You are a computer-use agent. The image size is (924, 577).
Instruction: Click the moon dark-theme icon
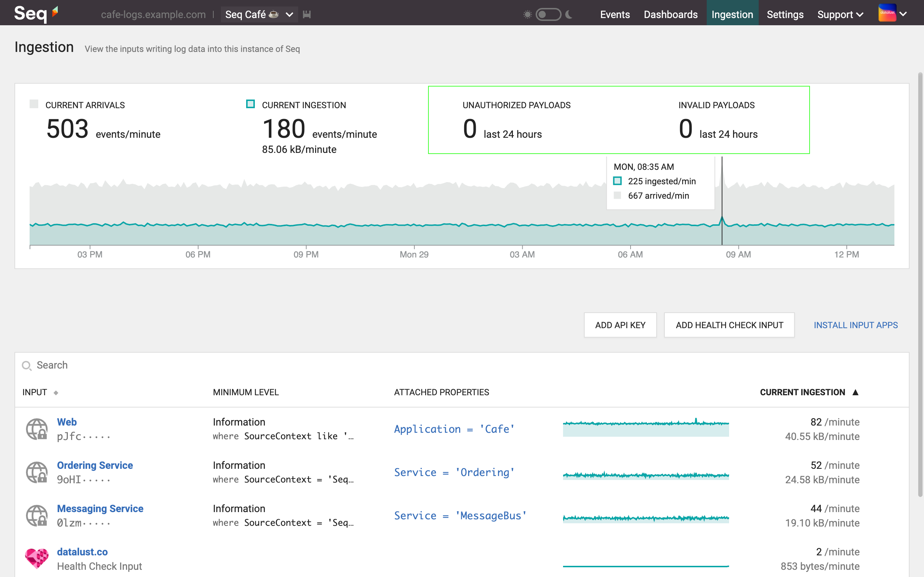coord(569,14)
